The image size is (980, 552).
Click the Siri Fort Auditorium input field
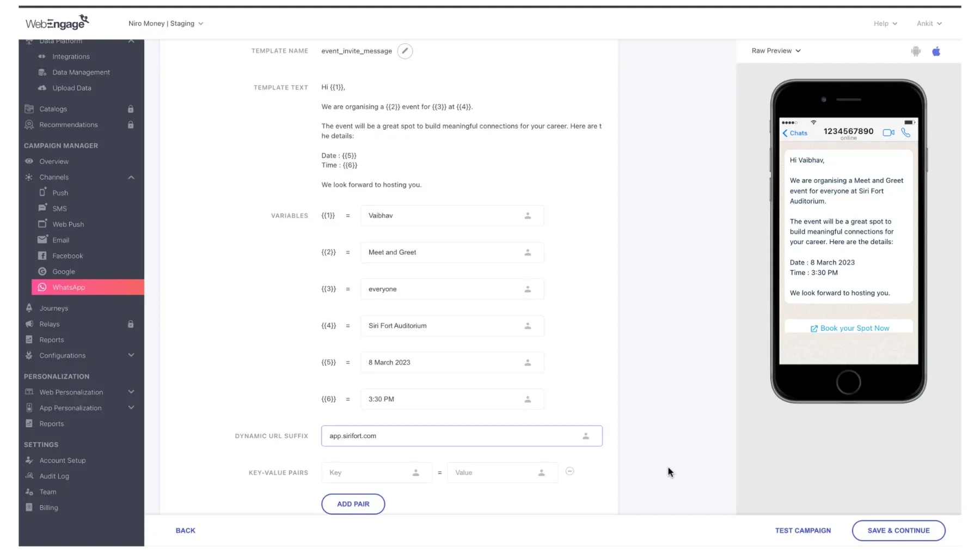tap(452, 326)
